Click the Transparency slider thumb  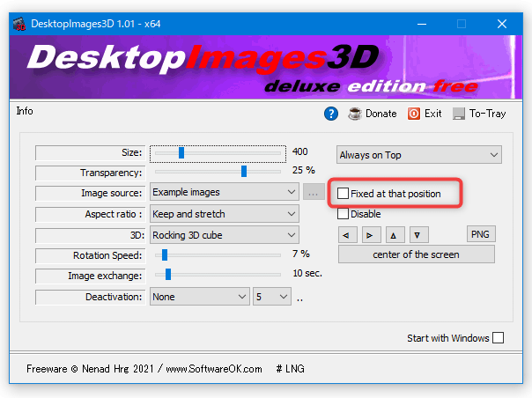(244, 172)
